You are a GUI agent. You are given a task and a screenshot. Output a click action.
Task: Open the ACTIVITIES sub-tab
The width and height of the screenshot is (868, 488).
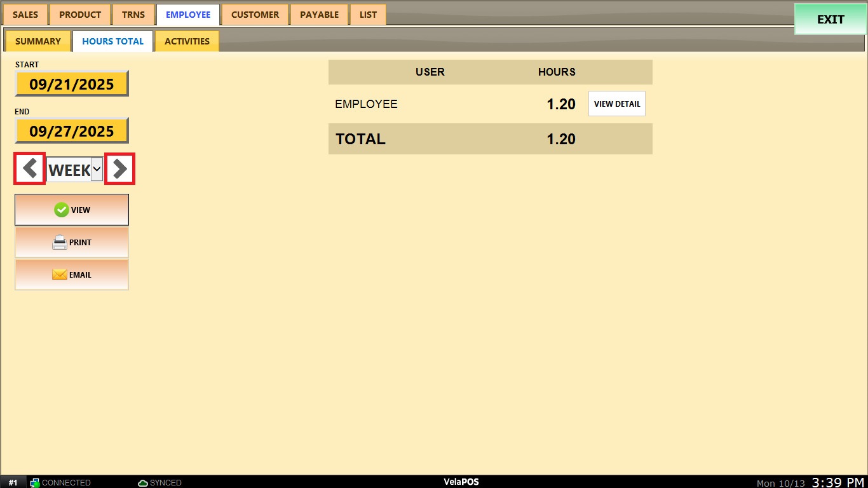coord(187,41)
